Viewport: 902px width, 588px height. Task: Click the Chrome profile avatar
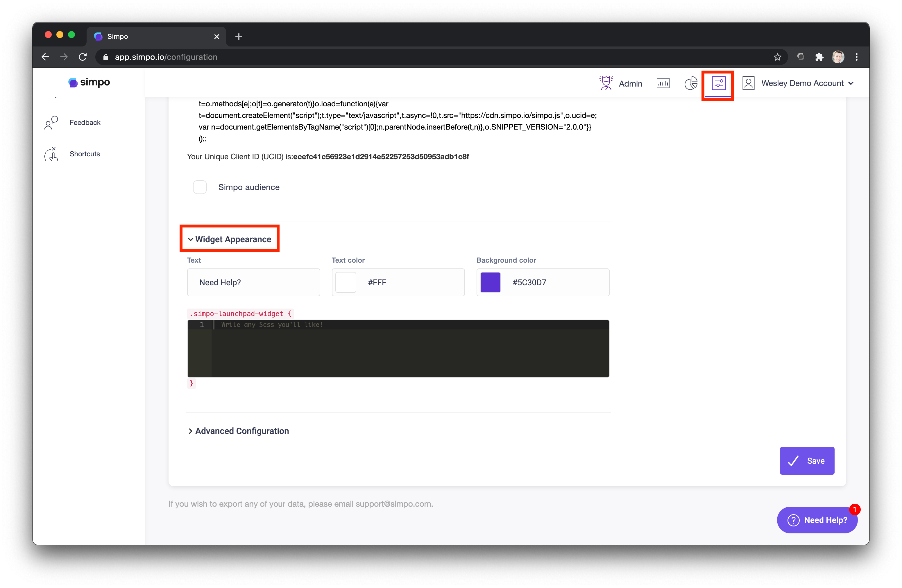tap(838, 57)
